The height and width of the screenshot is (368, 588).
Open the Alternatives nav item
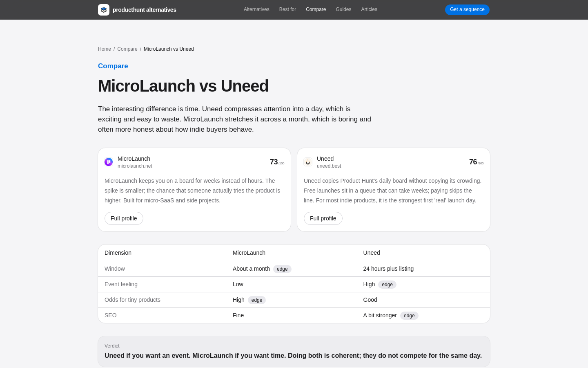(x=256, y=9)
